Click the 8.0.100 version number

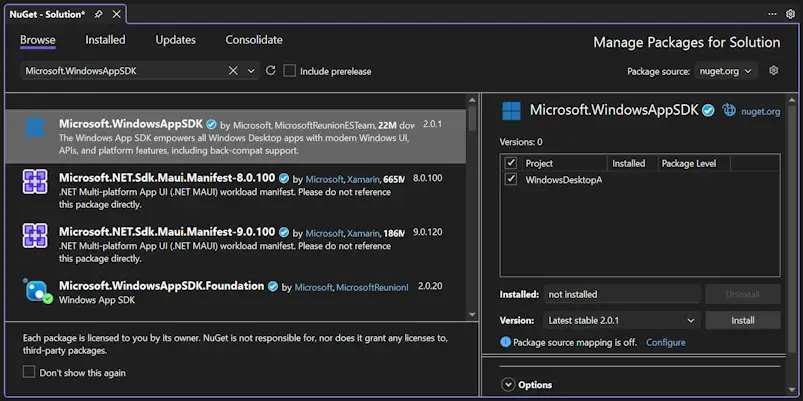tap(428, 178)
